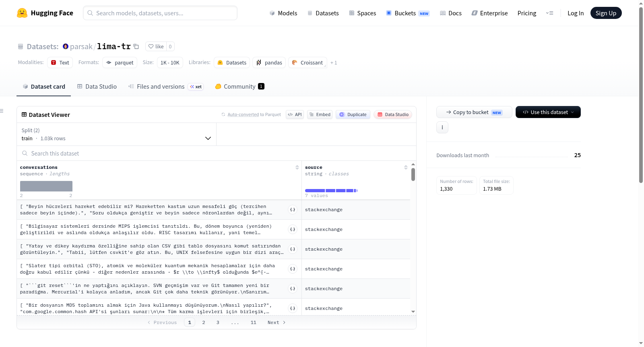Click the viewer scroll down arrow

point(413,312)
